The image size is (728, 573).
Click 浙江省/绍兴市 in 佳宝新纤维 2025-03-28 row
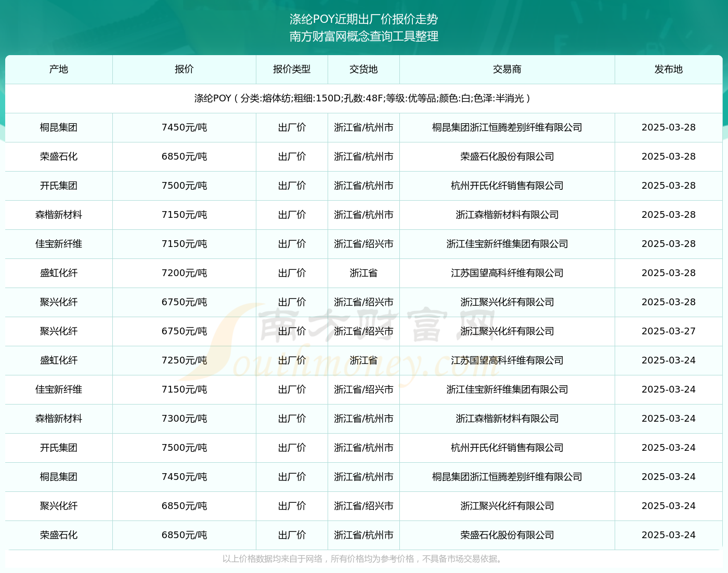tap(363, 244)
